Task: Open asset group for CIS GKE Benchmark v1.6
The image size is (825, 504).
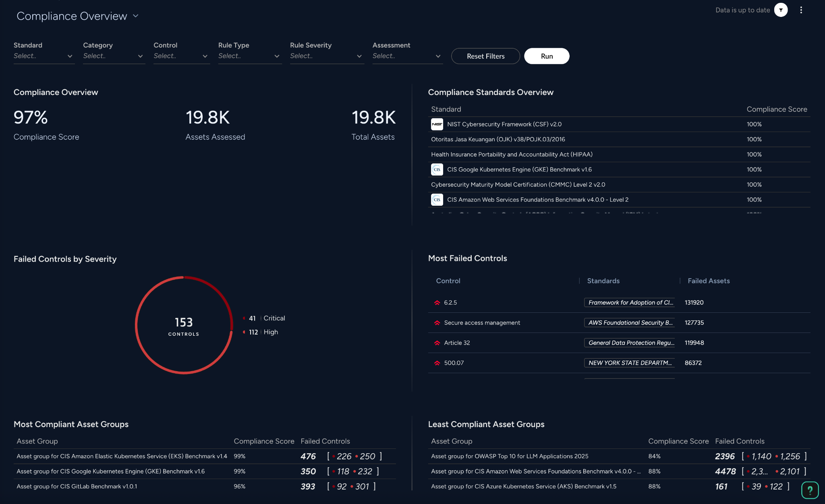Action: pos(110,471)
